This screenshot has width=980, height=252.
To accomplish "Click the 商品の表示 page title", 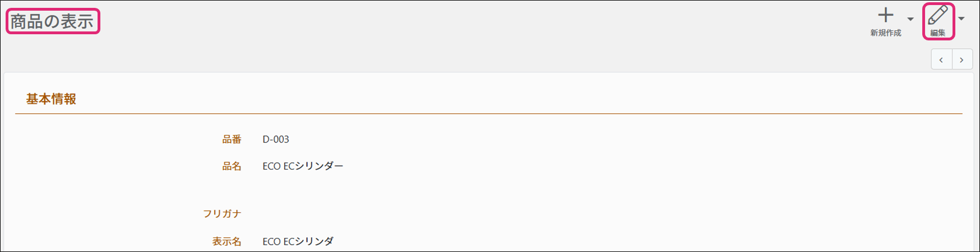I will (x=52, y=21).
